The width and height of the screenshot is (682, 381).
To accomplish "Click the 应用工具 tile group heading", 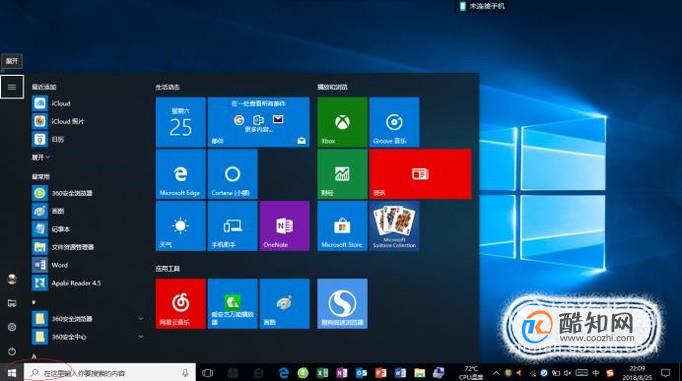I will (x=168, y=269).
